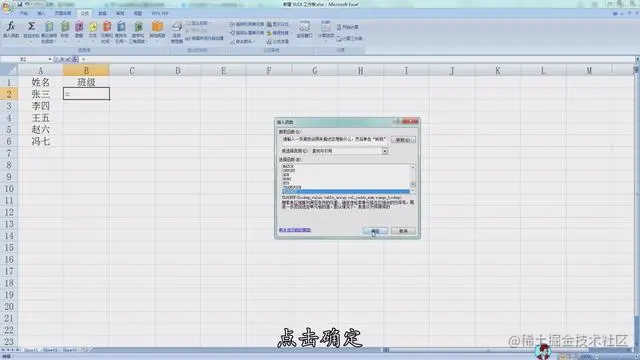
Task: Switch to the Page Layout ribbon tab
Action: 62,13
